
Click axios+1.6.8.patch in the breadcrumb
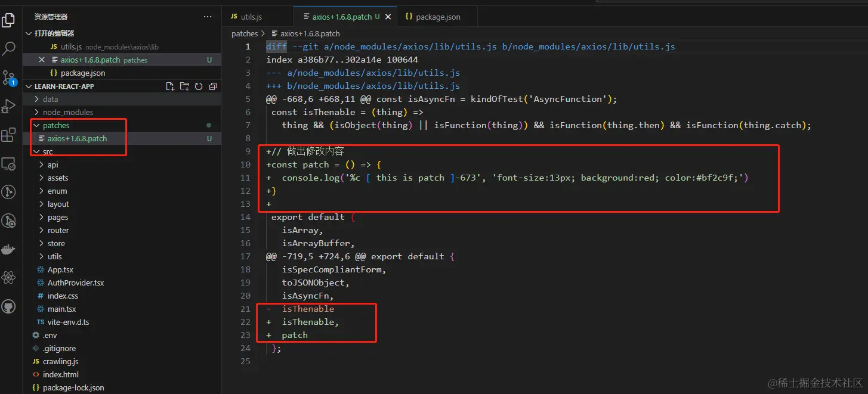coord(310,33)
